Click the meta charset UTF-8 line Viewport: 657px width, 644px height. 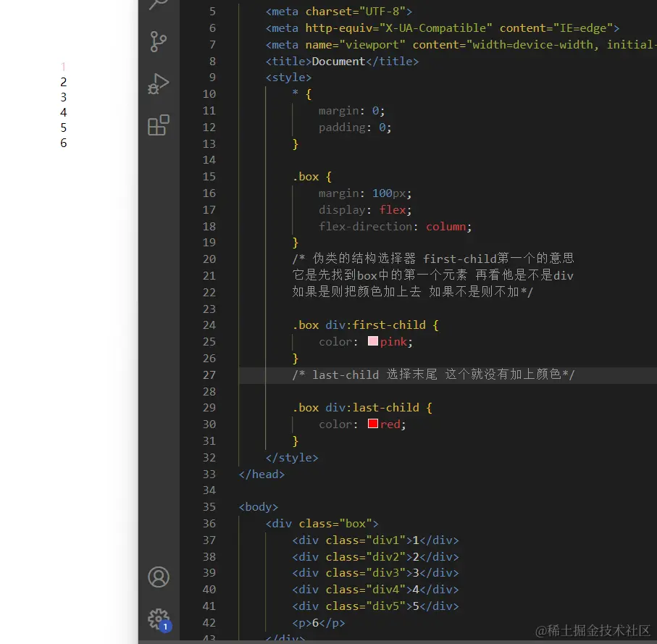pyautogui.click(x=338, y=12)
